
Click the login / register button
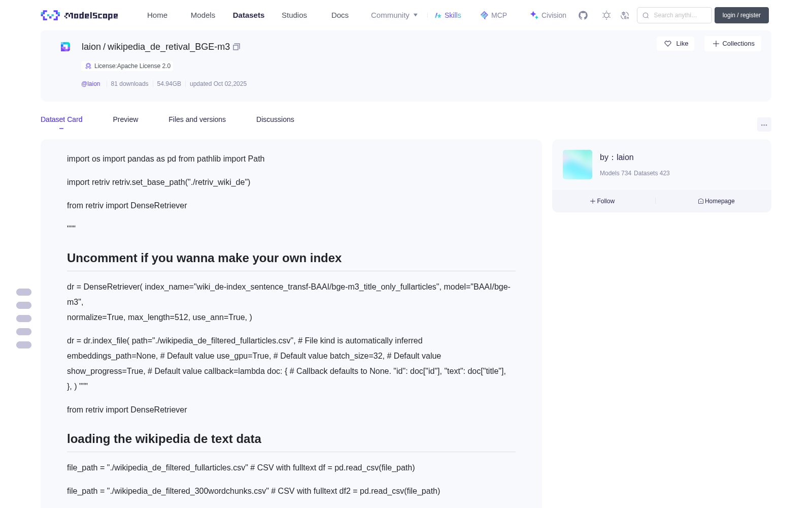(x=741, y=15)
